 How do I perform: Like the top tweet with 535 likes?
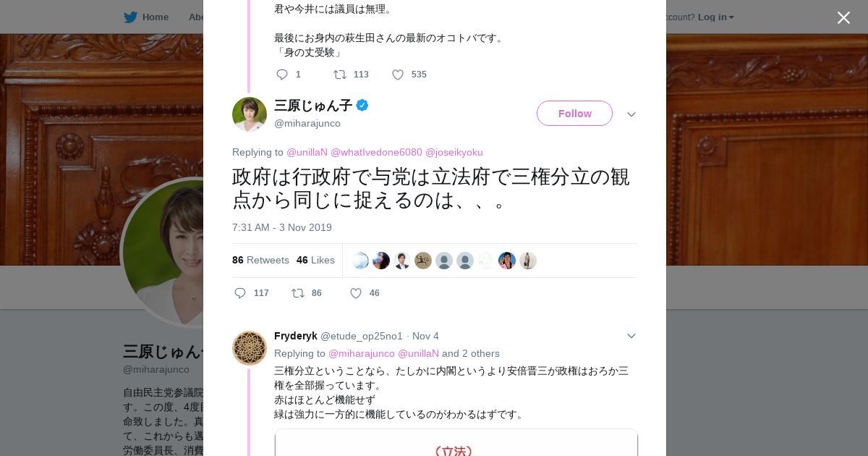click(x=398, y=75)
